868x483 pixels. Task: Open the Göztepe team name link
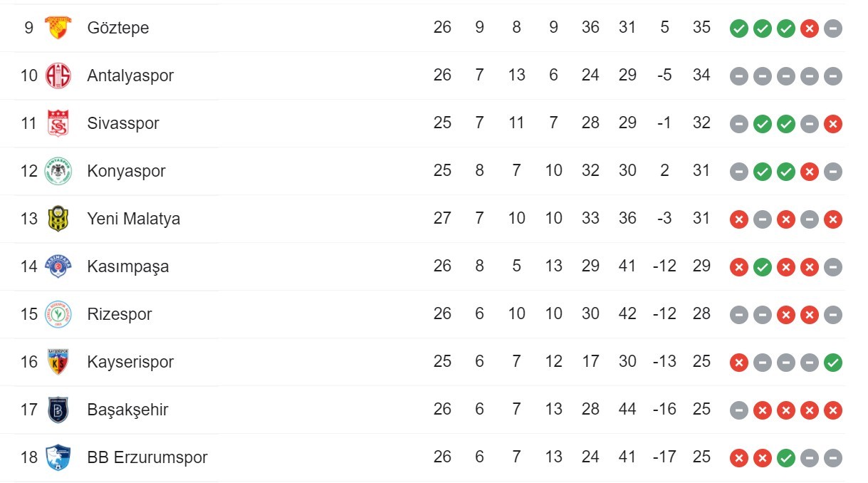(117, 28)
